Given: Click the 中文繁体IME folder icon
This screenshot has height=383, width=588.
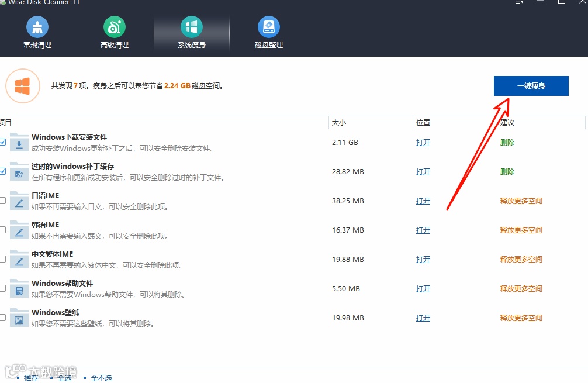Looking at the screenshot, I should [x=19, y=260].
